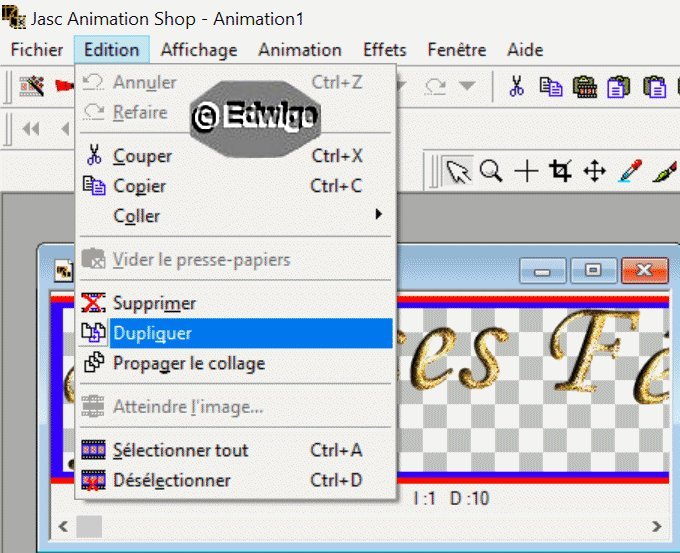Screen dimensions: 680x553
Task: Select the Dropper tool
Action: 630,171
